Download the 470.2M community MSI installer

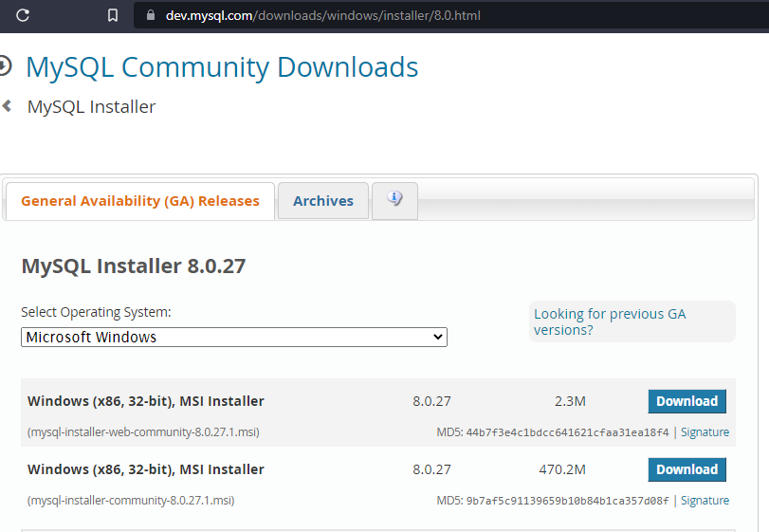pos(687,469)
